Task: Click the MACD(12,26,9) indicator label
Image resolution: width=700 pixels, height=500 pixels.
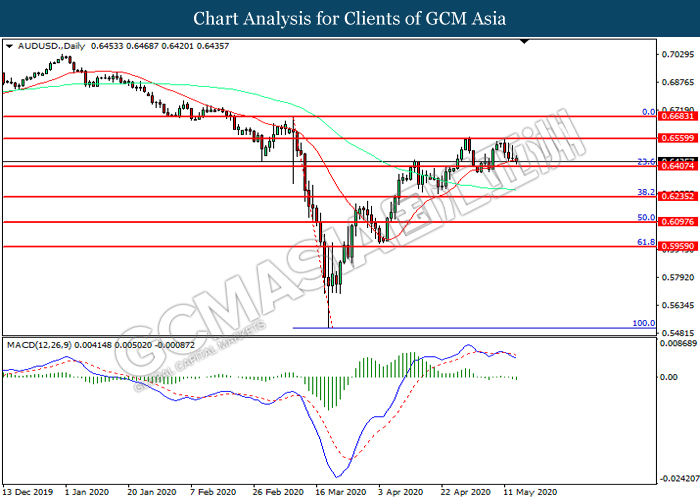Action: [x=38, y=344]
